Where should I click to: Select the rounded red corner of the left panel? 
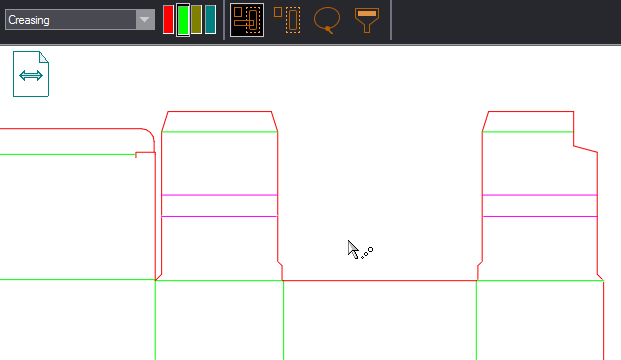pyautogui.click(x=149, y=134)
